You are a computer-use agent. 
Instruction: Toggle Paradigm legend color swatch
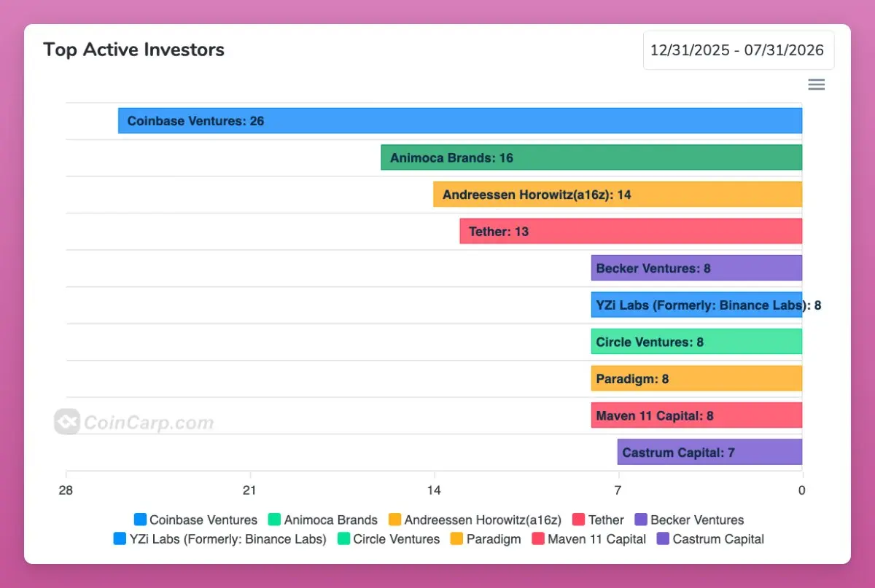(457, 538)
